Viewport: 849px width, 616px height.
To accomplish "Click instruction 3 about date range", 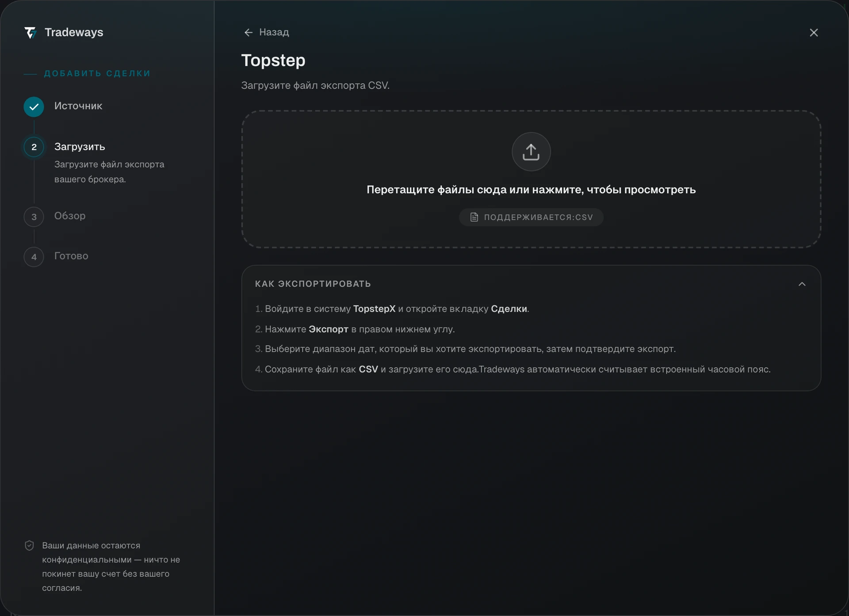I will coord(465,349).
